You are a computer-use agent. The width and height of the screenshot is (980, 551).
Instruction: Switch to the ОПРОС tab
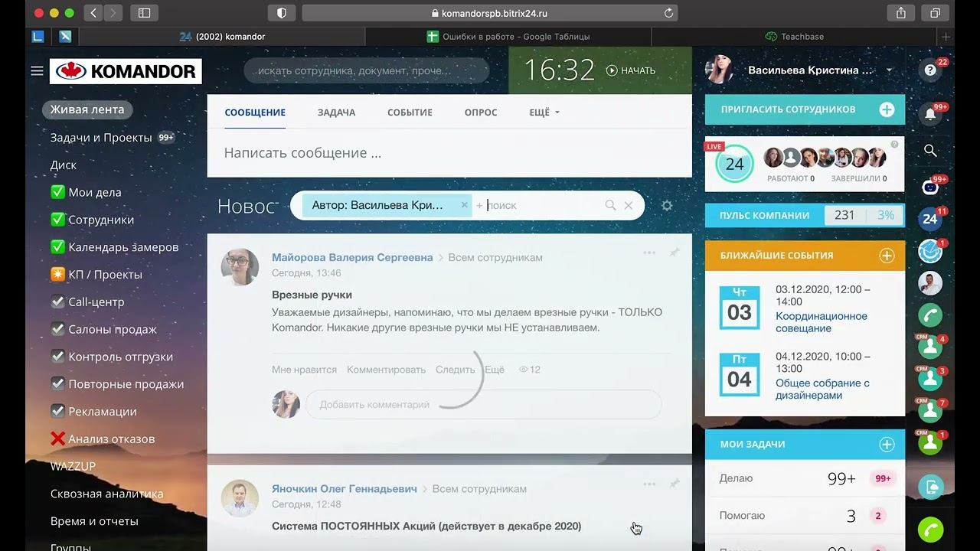click(x=481, y=112)
